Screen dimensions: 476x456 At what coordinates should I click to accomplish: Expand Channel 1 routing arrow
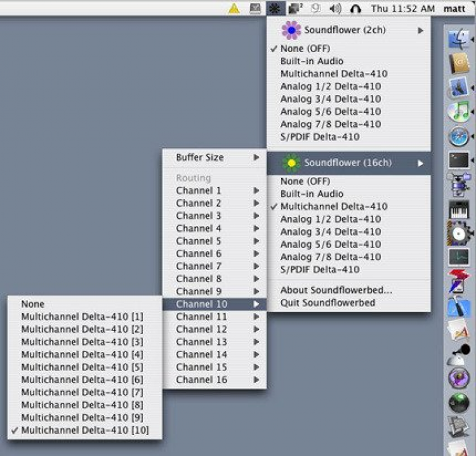[256, 190]
